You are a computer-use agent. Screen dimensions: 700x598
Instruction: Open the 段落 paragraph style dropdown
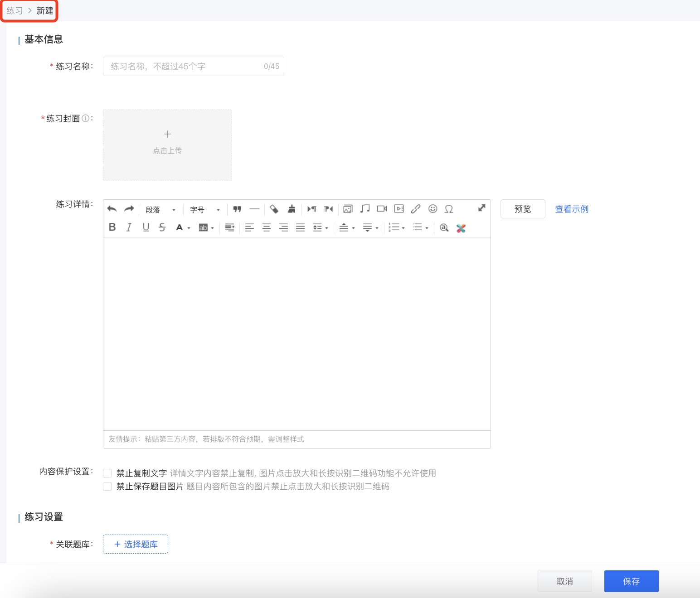(x=160, y=210)
